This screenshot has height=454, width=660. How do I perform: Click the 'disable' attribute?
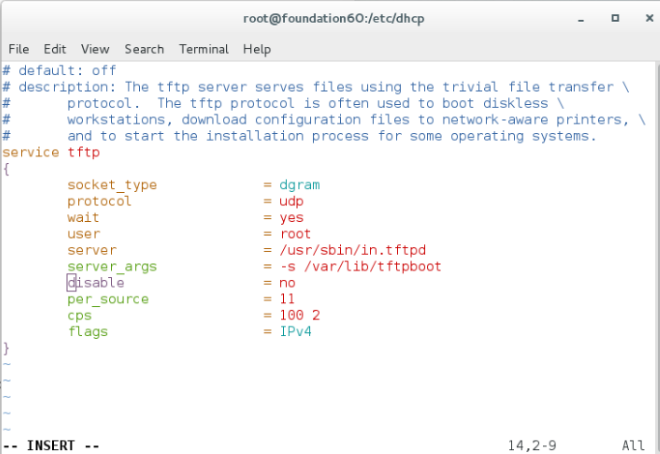(96, 282)
